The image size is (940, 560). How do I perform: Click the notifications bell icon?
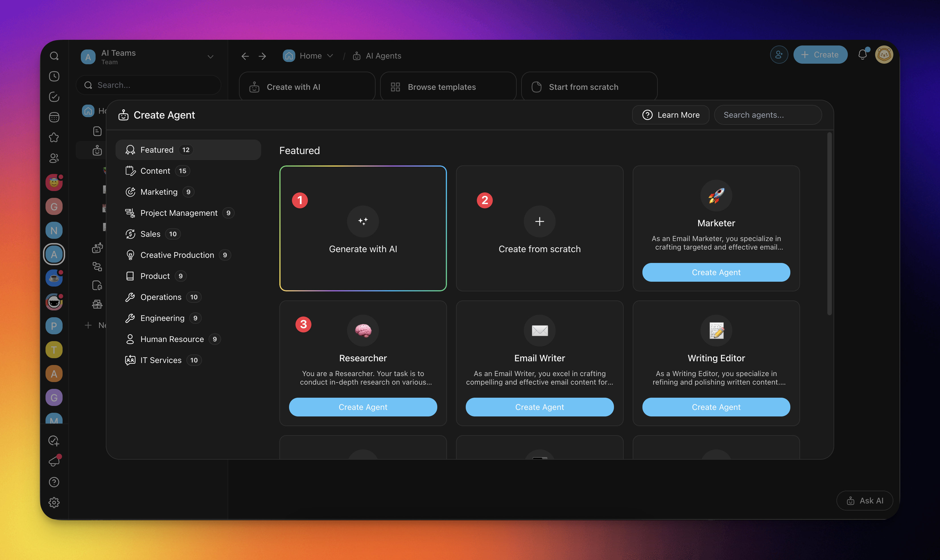pyautogui.click(x=862, y=55)
